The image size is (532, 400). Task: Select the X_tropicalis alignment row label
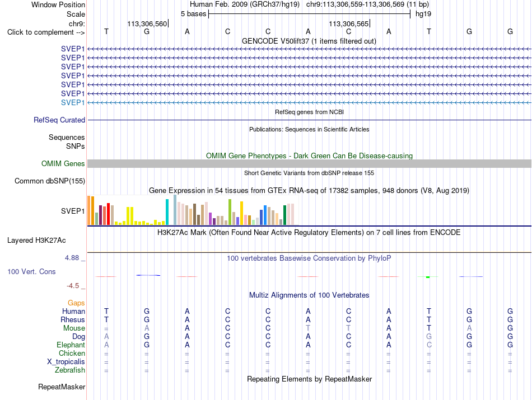[x=66, y=362]
